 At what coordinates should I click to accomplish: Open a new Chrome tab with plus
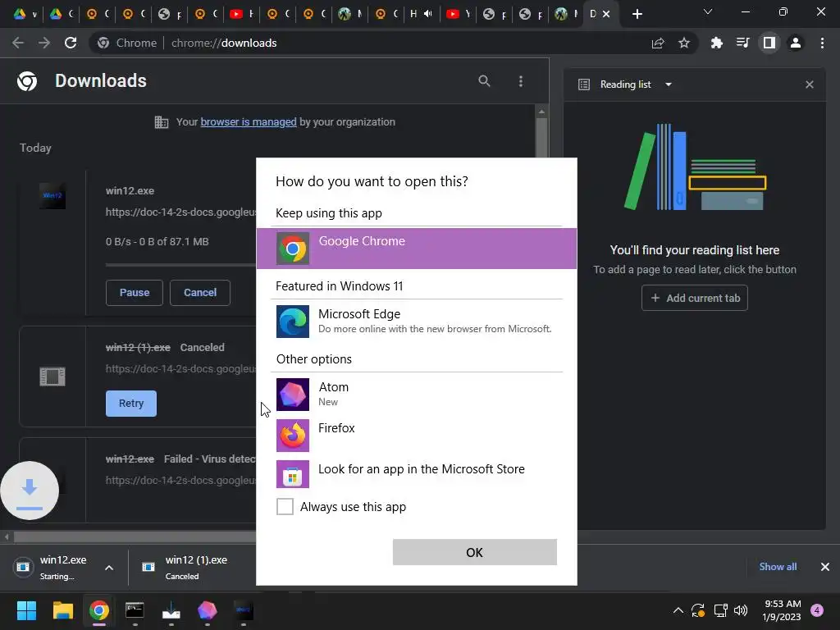(x=637, y=15)
